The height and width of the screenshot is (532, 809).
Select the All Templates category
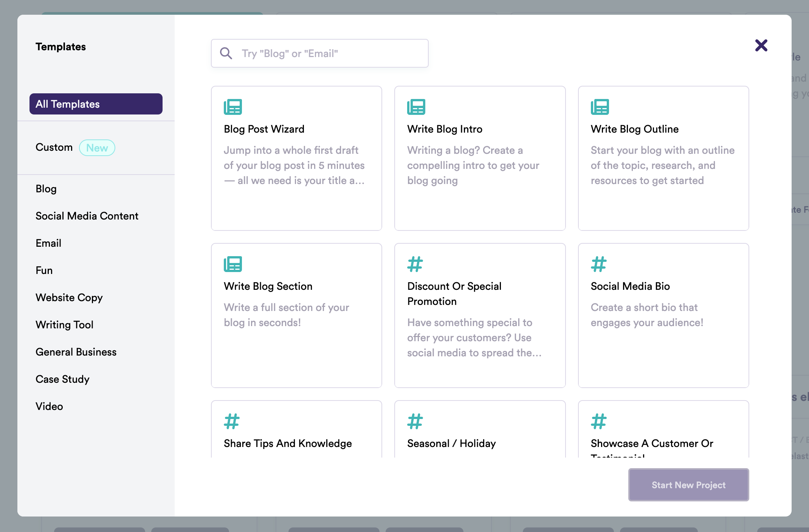click(x=96, y=104)
